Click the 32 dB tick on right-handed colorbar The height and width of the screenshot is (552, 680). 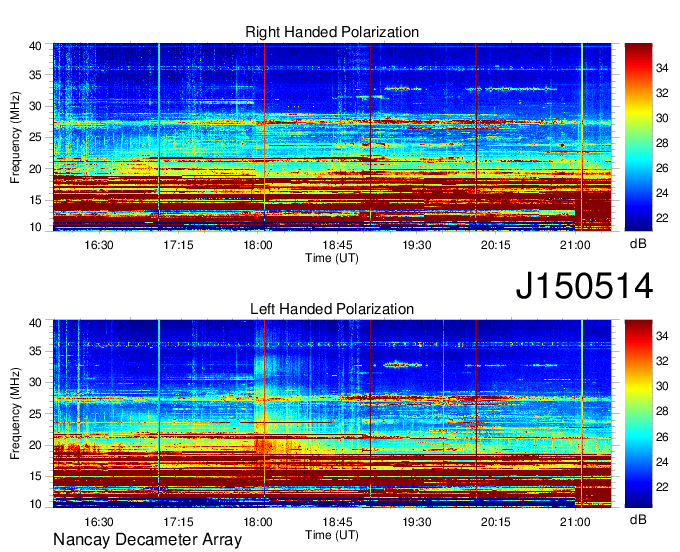pyautogui.click(x=662, y=93)
